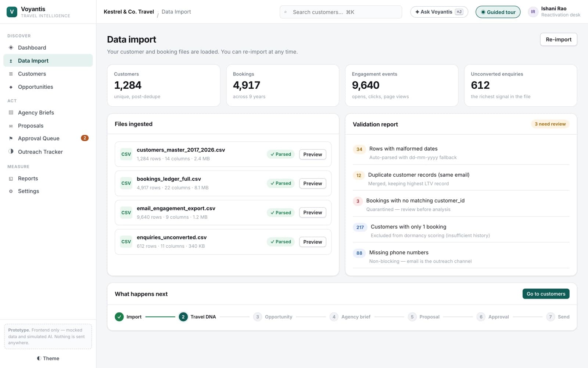Click the Settings gear icon
588x368 pixels.
tap(11, 191)
